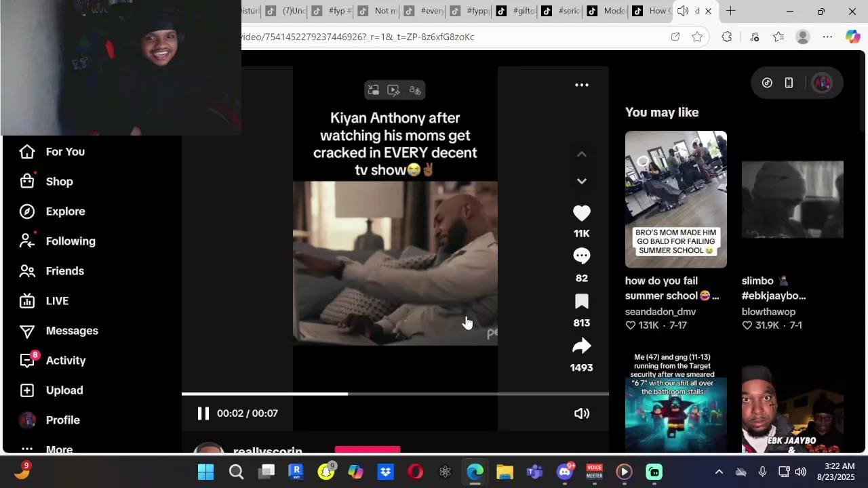Click the first video overlay toolbar icon
Viewport: 868px width, 488px height.
click(373, 90)
